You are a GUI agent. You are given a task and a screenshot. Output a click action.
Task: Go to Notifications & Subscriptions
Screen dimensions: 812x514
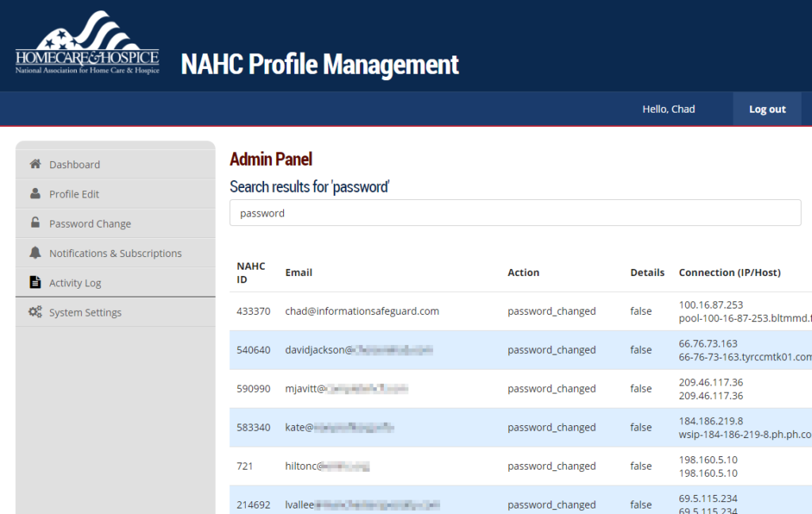point(115,253)
